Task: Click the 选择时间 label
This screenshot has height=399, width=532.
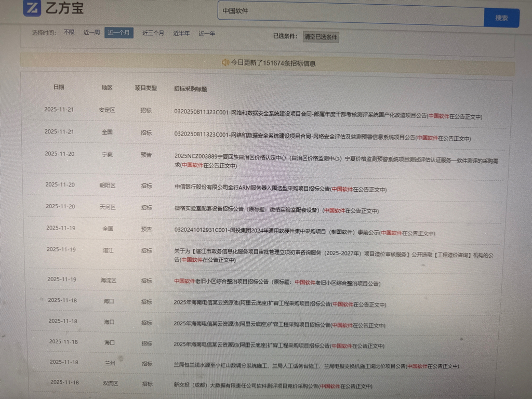Action: (x=44, y=33)
